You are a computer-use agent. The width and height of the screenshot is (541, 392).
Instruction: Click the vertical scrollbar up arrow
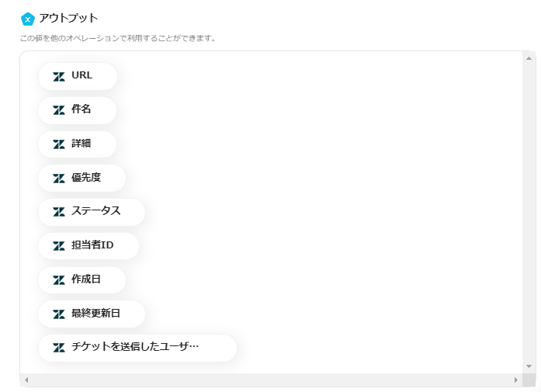point(529,58)
